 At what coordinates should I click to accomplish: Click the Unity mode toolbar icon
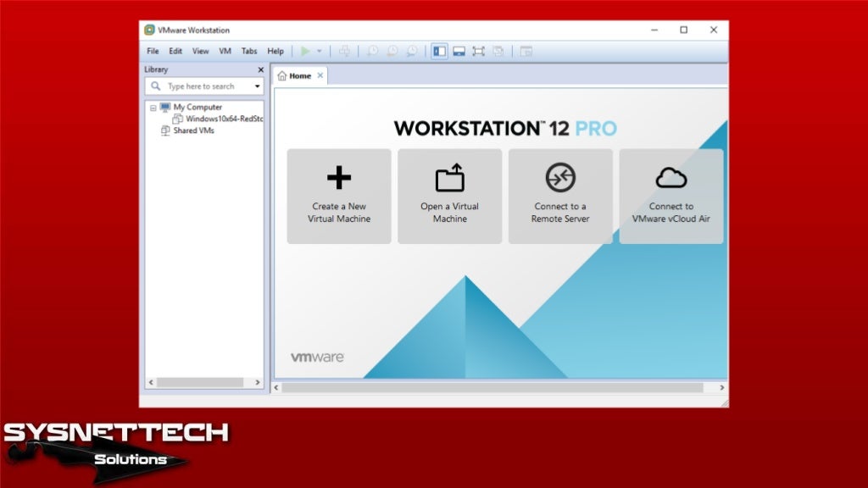pyautogui.click(x=498, y=51)
